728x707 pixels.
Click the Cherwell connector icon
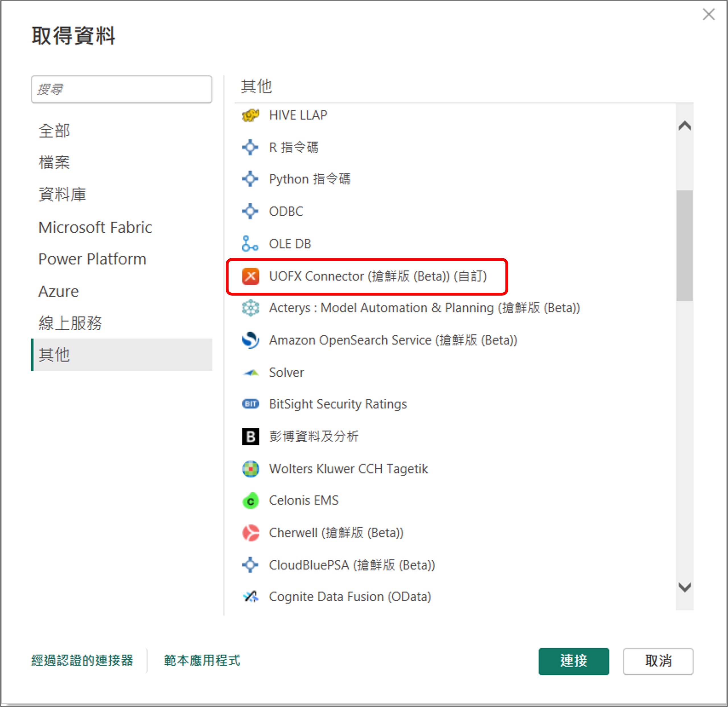(250, 533)
